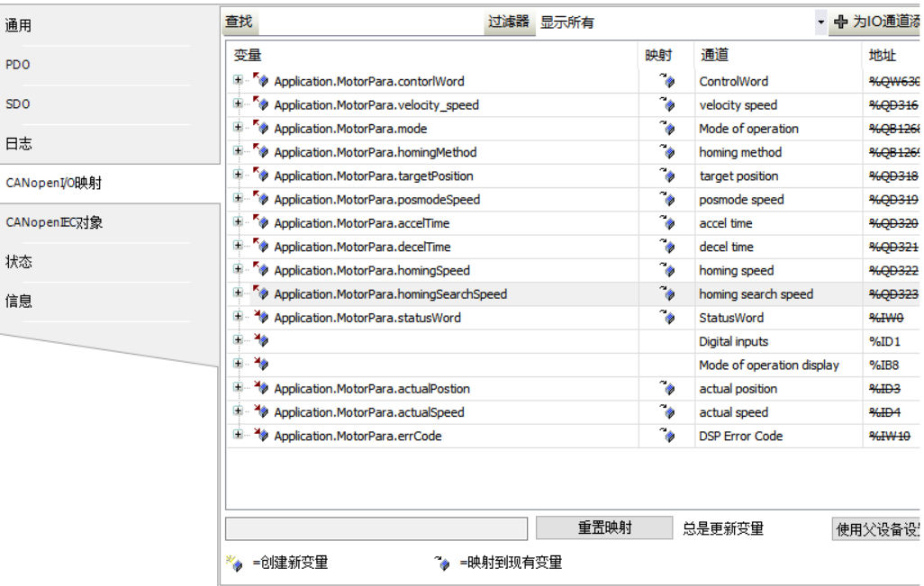Click the input icon in Digital inputs row
Screen dimensions: 924x586
tap(260, 340)
